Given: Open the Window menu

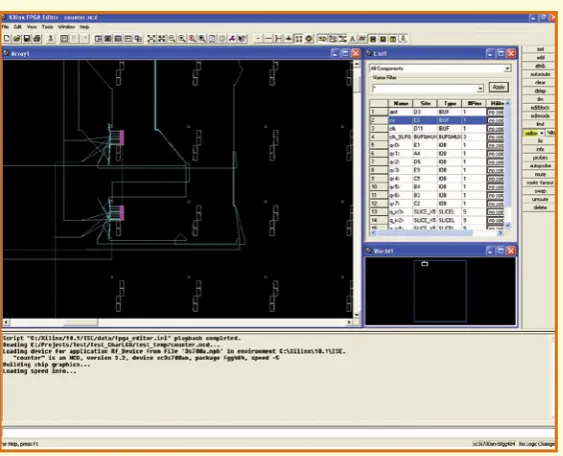Looking at the screenshot, I should 66,27.
